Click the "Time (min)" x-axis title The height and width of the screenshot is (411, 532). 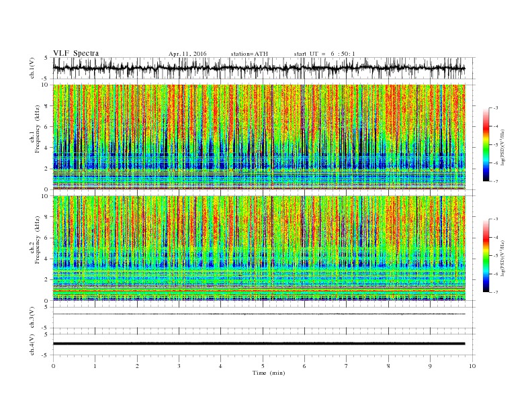click(269, 373)
